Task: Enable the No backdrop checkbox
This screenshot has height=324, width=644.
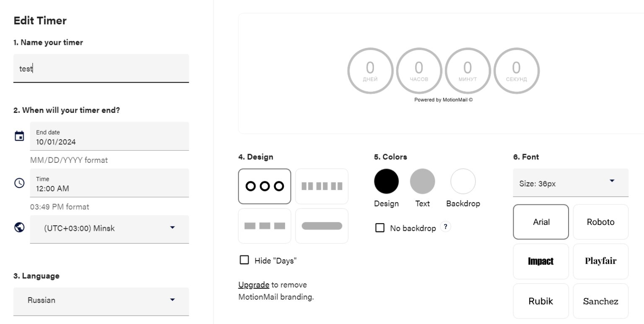Action: [380, 228]
